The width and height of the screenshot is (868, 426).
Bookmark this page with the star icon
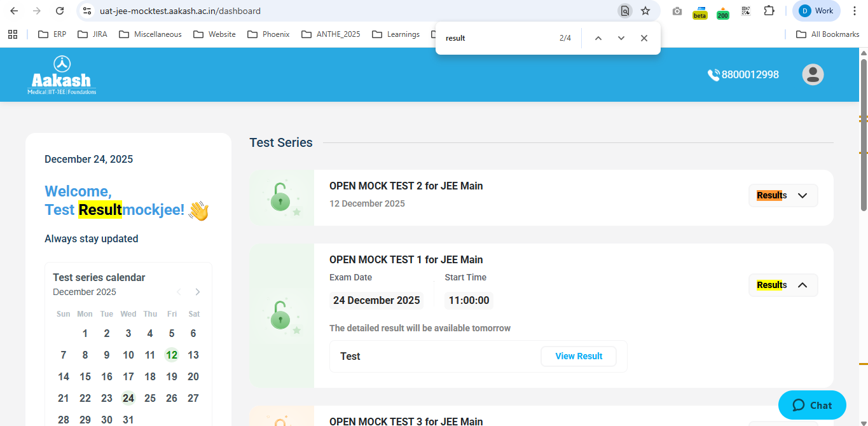645,11
